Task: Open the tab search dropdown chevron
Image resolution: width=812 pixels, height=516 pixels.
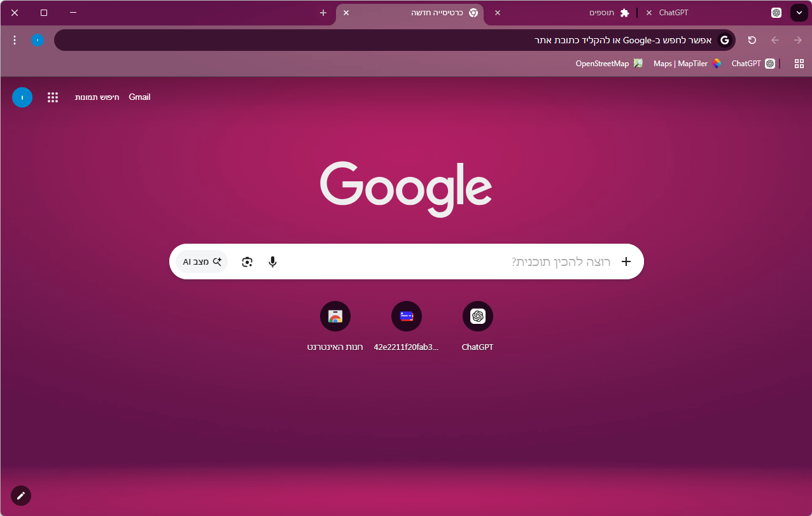Action: [x=799, y=13]
